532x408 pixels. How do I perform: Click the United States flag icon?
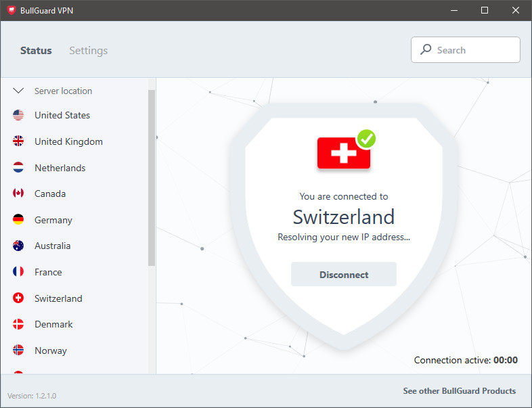(18, 115)
